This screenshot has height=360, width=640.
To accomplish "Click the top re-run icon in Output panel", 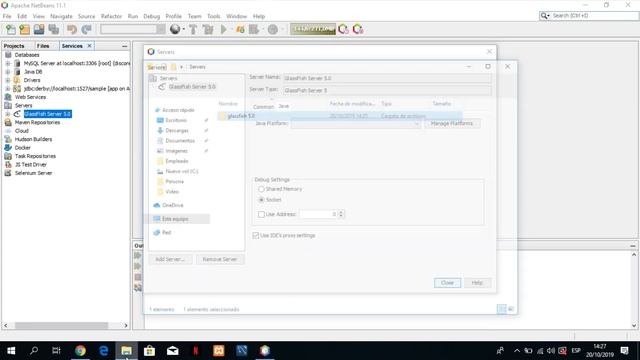I will tap(138, 256).
